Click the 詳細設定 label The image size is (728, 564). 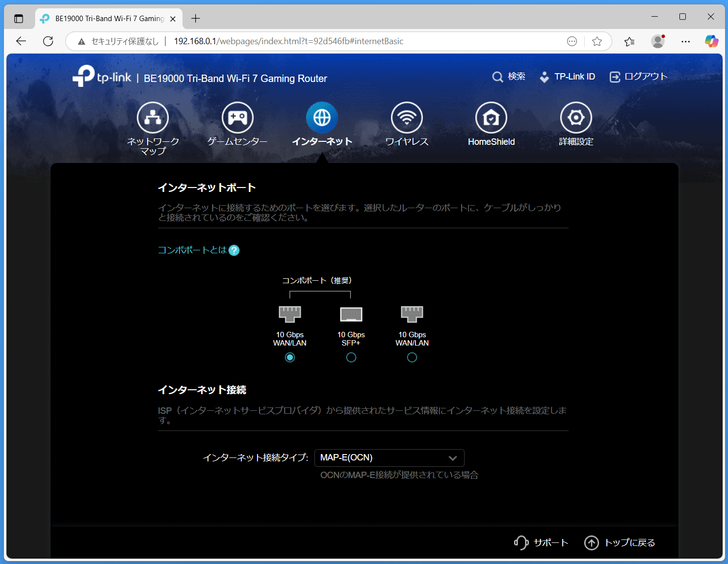(x=576, y=141)
